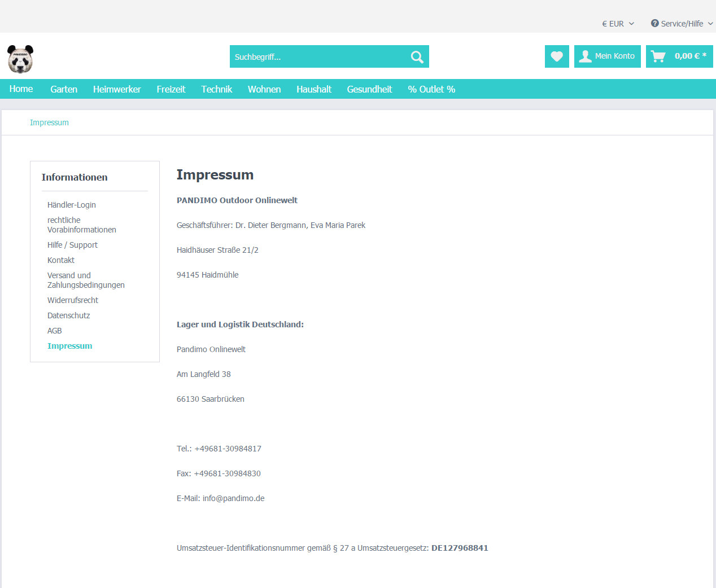The height and width of the screenshot is (588, 716).
Task: Click the magnifier search icon
Action: pos(417,56)
